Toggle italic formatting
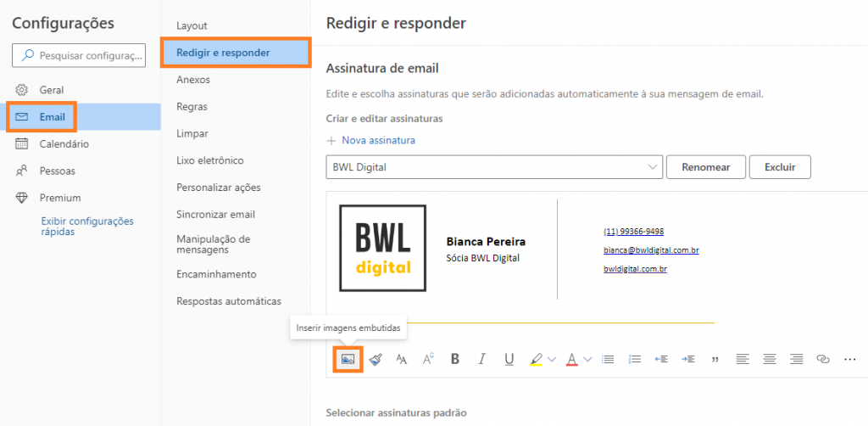This screenshot has width=868, height=426. pos(481,359)
